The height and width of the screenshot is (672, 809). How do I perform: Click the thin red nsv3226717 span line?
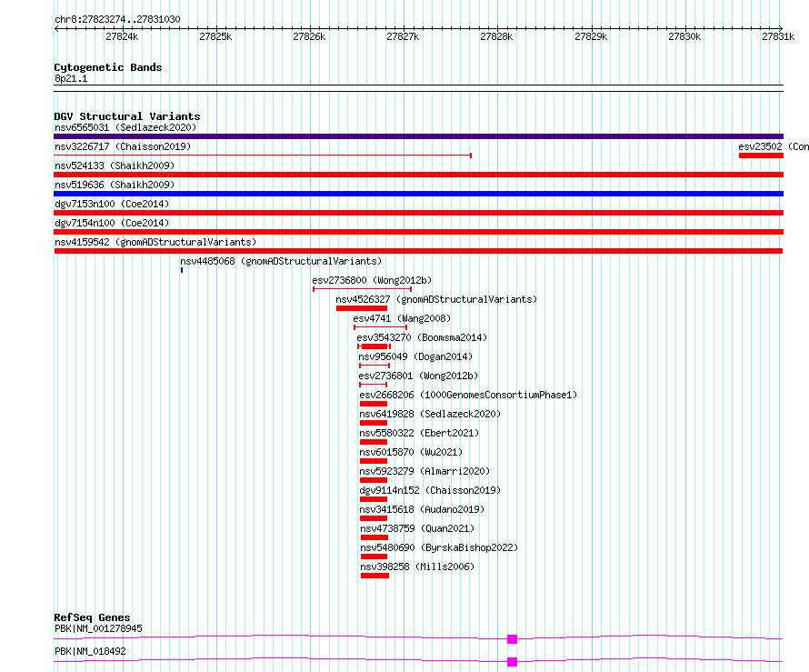pos(263,155)
